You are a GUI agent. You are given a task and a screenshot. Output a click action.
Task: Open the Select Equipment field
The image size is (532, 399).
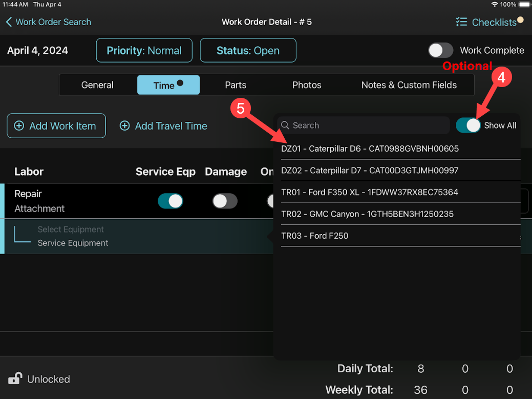point(71,229)
